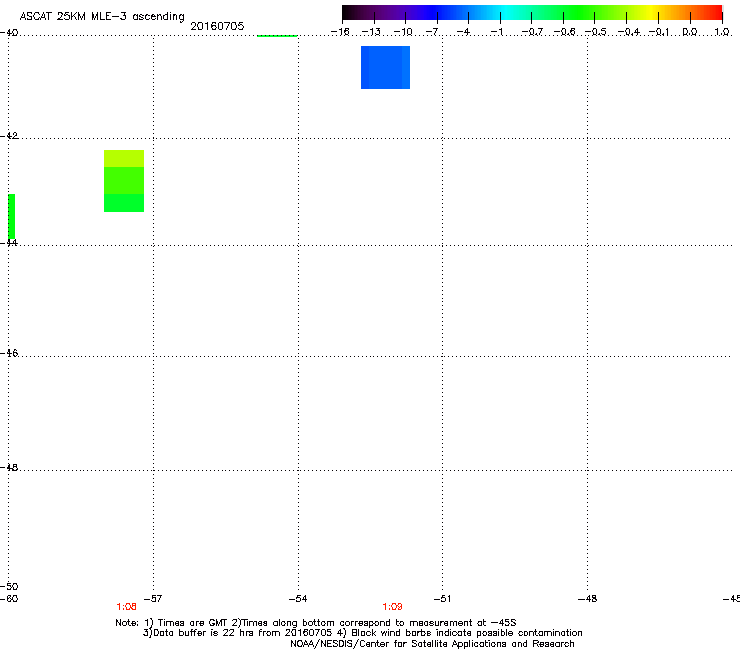Image resolution: width=740 pixels, height=650 pixels.
Task: Click the latitude label -48 on the left axis
Action: point(9,467)
